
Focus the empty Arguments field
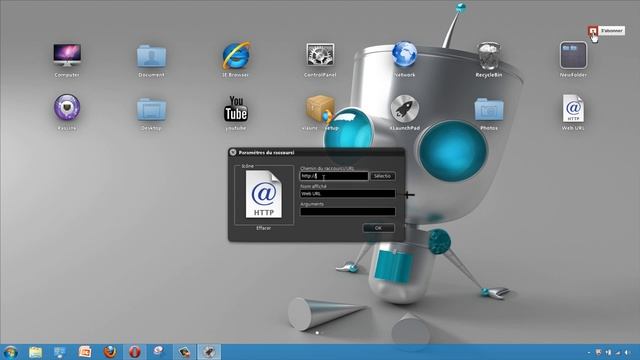click(348, 211)
